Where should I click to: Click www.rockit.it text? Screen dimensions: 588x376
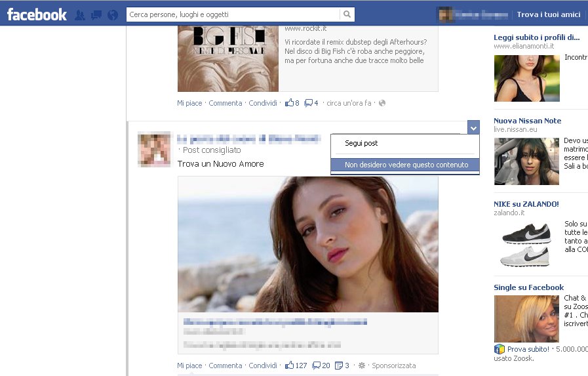(x=305, y=28)
